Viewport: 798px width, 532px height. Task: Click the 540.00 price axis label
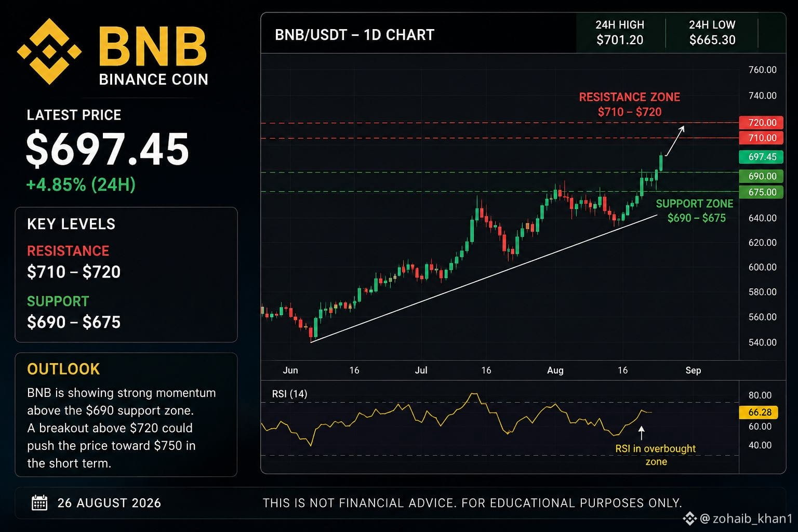[x=763, y=342]
